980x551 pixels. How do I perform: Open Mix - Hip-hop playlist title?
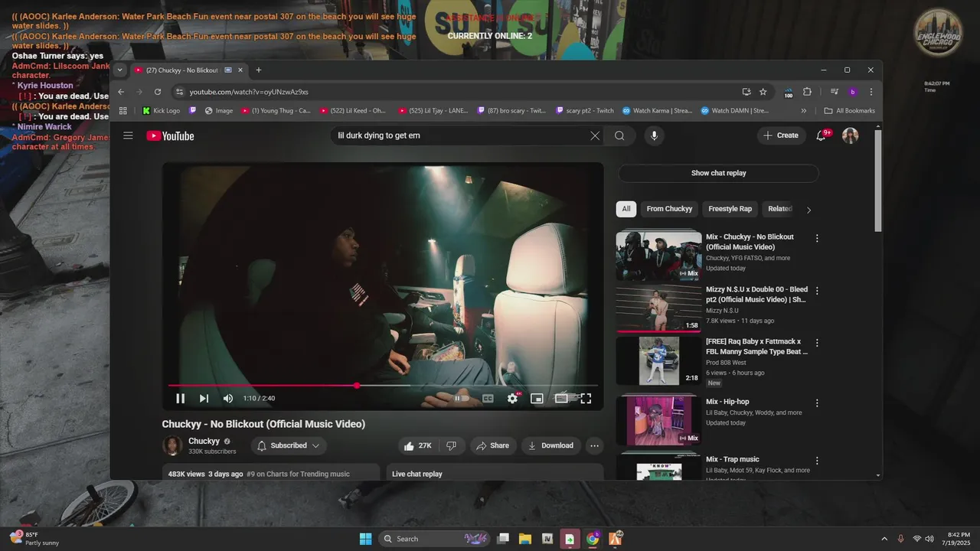(727, 402)
